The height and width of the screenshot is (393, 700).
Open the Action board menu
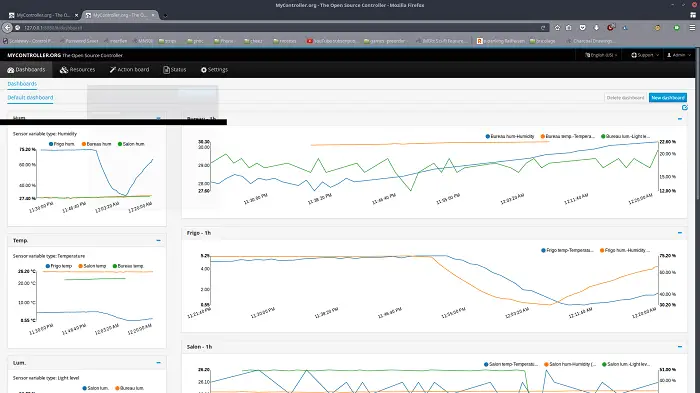click(x=129, y=70)
